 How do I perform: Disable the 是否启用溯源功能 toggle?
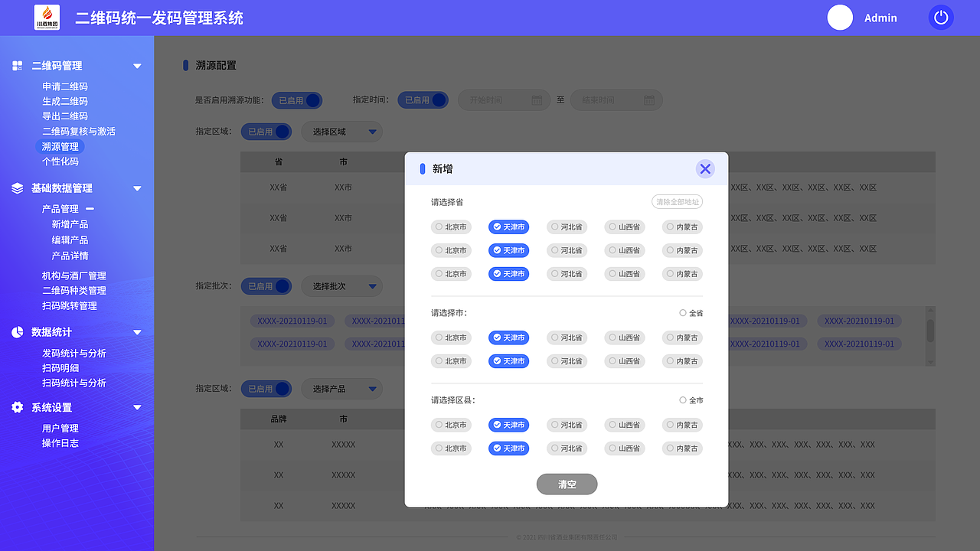[296, 99]
